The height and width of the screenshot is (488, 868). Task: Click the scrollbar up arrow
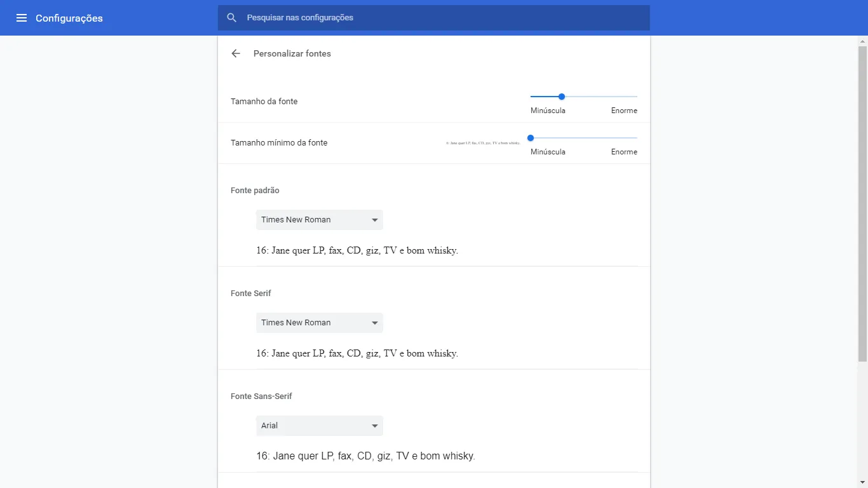point(862,41)
